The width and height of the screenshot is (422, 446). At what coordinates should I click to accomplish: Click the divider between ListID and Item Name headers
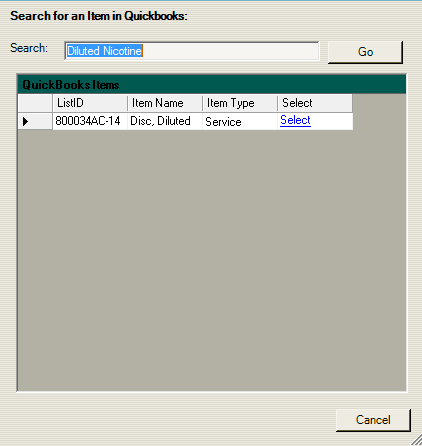(x=127, y=103)
